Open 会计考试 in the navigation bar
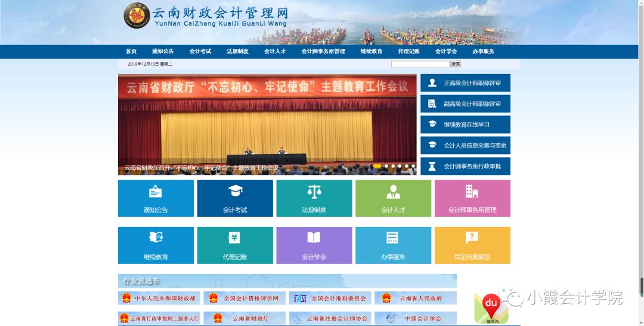 pyautogui.click(x=200, y=51)
